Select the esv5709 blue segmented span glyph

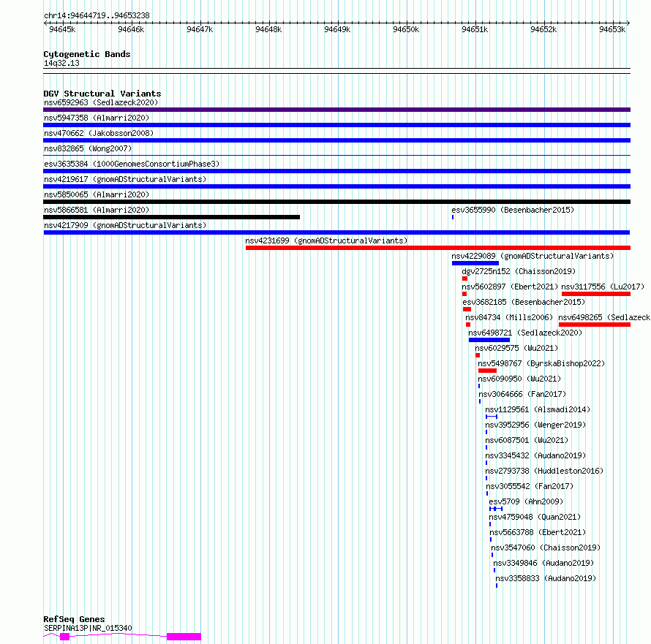pos(496,509)
